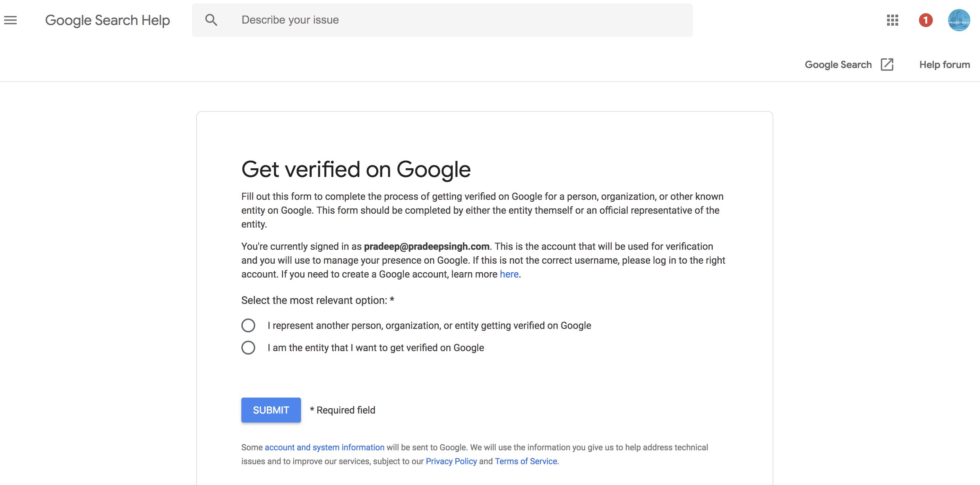Viewport: 980px width, 485px height.
Task: Follow the "here" learn more link
Action: (509, 274)
